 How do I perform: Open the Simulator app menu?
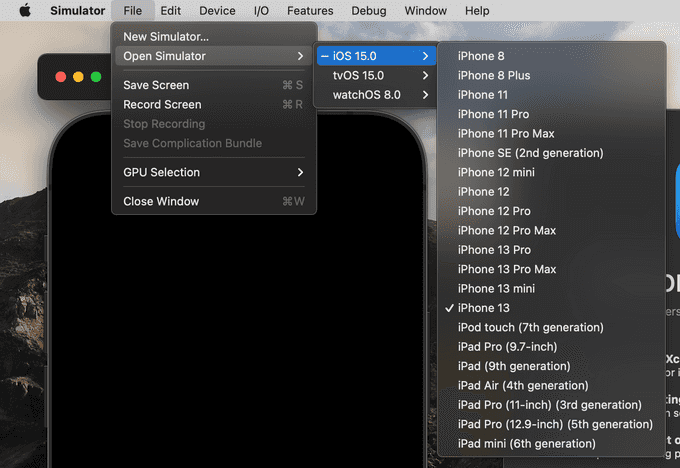click(x=78, y=10)
